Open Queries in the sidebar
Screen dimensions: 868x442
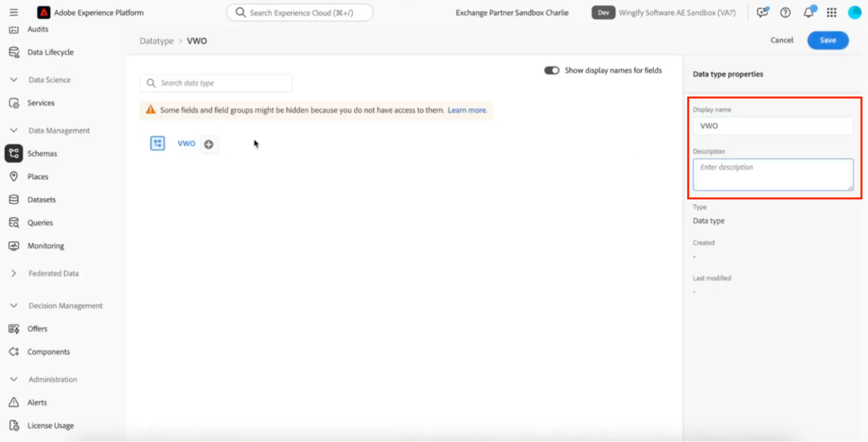point(40,223)
